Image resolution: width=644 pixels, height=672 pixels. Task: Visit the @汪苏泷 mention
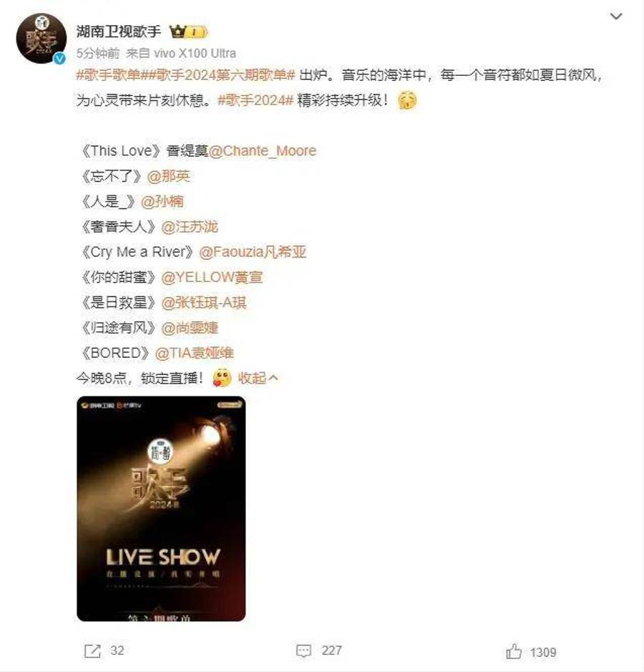tap(190, 227)
